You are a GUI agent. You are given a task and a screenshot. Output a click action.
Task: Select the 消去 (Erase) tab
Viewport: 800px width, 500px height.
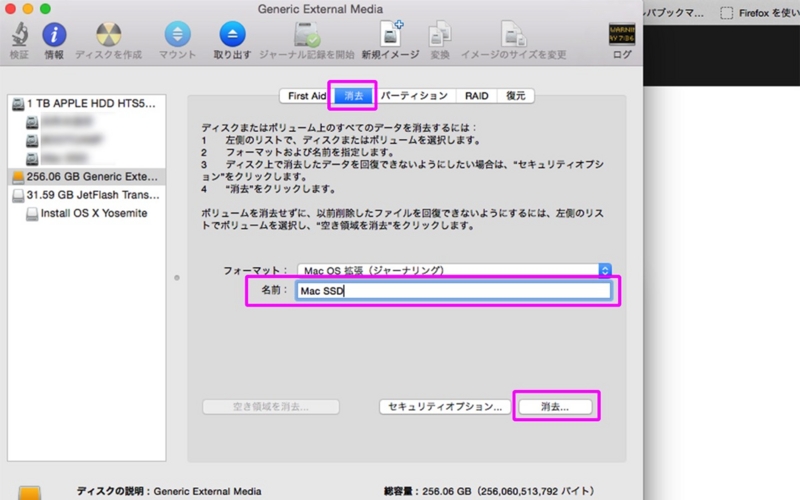click(354, 96)
